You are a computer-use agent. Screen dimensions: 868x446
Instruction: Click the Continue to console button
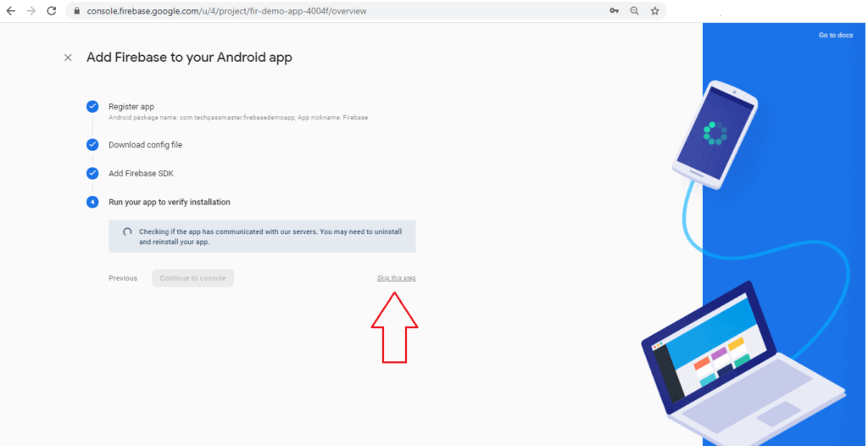(192, 278)
